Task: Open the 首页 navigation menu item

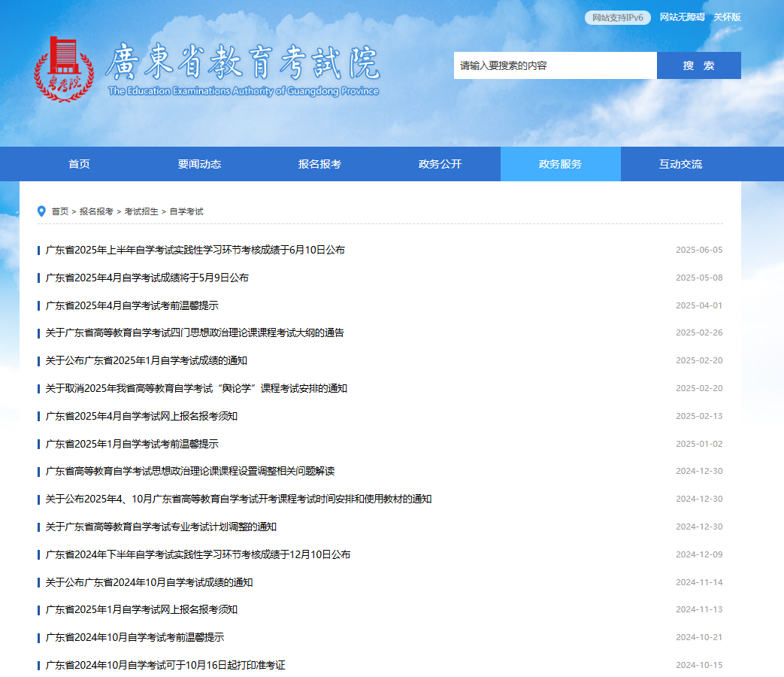Action: coord(79,164)
